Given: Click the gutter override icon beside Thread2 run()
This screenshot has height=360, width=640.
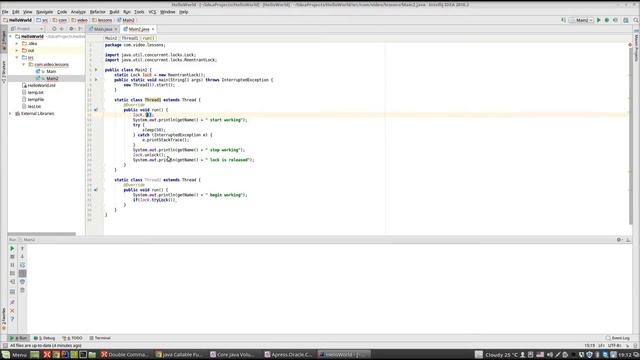Looking at the screenshot, I should point(96,190).
